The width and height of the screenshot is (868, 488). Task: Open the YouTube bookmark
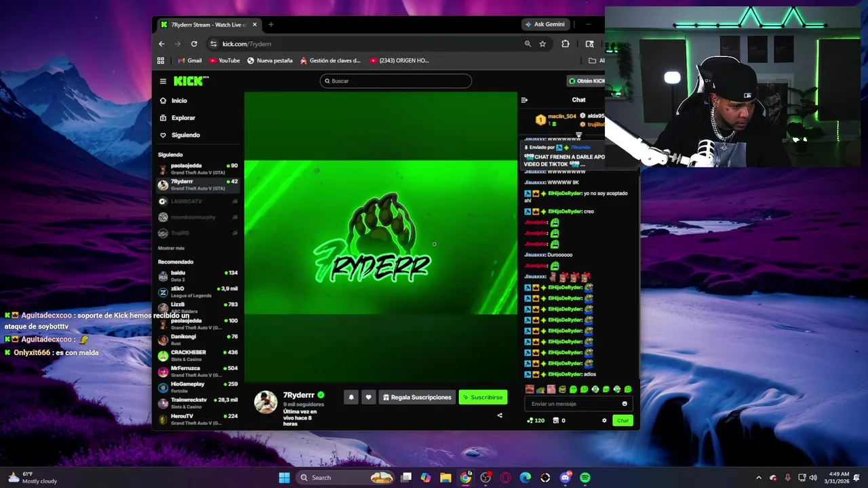[x=224, y=60]
